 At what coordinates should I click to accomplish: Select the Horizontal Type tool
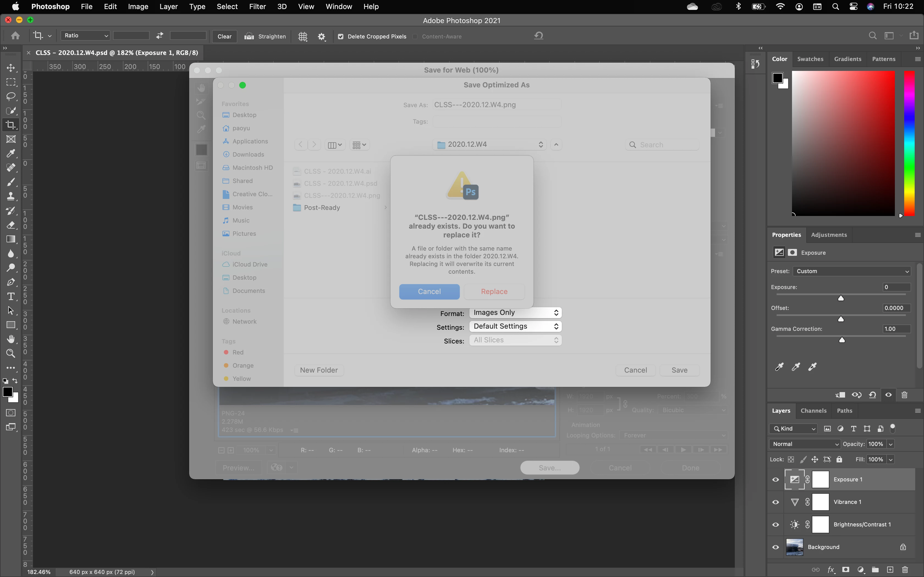pos(11,296)
